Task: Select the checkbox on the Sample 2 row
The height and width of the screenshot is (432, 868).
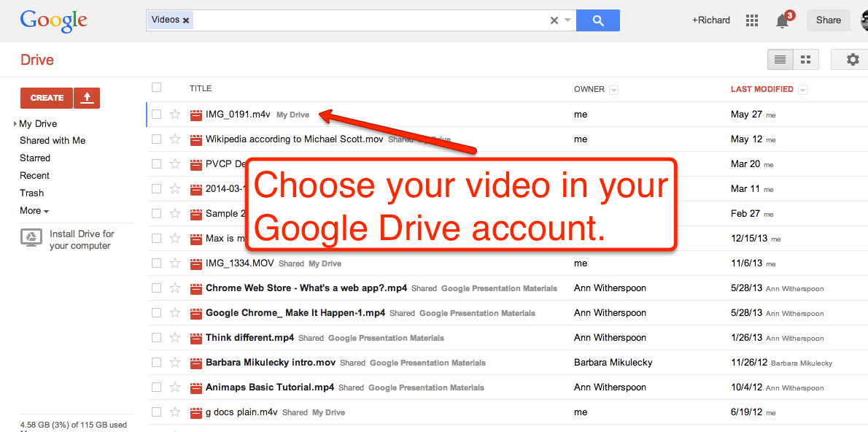Action: click(x=157, y=213)
